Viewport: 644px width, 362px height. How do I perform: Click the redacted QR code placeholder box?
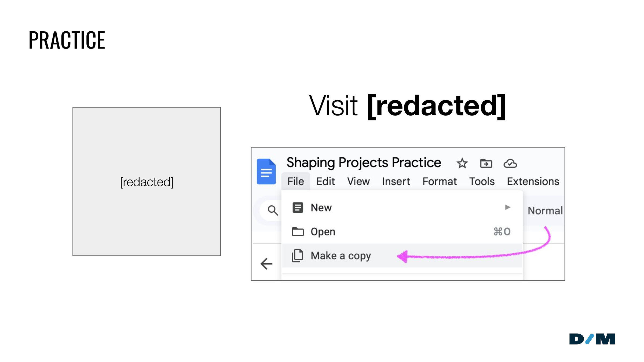pos(147,182)
